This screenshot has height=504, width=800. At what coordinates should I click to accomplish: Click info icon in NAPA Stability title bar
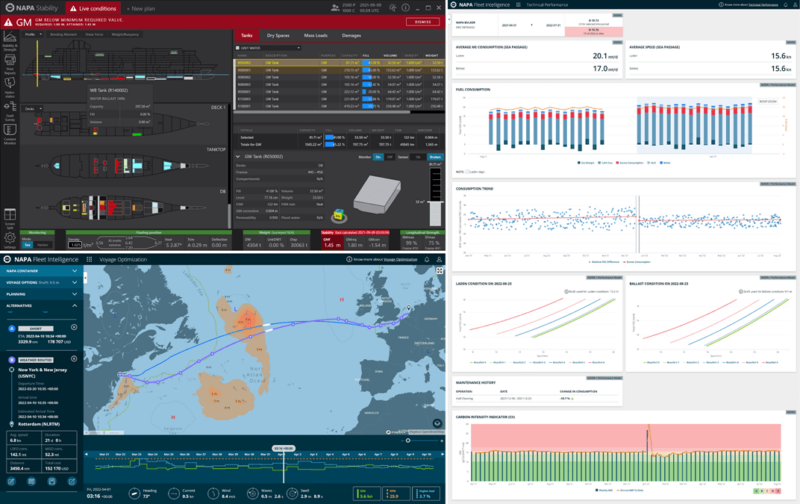point(406,8)
